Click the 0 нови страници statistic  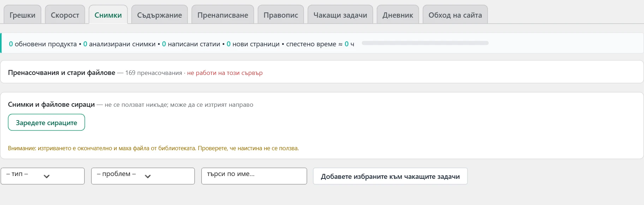[253, 44]
